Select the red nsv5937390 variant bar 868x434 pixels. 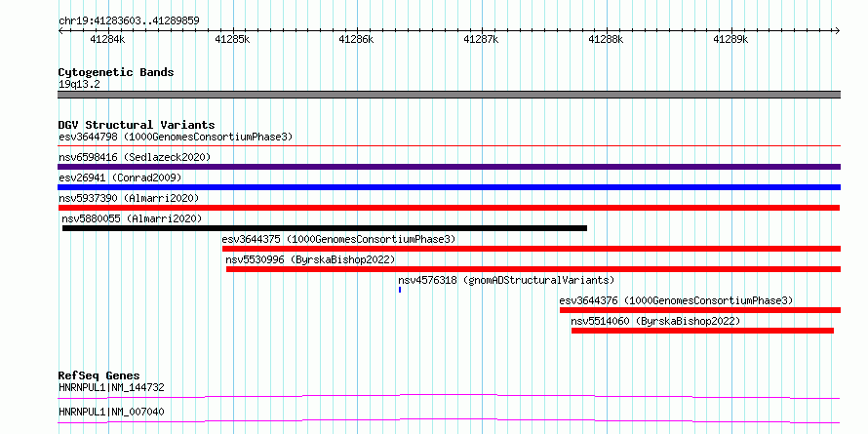[x=449, y=208]
